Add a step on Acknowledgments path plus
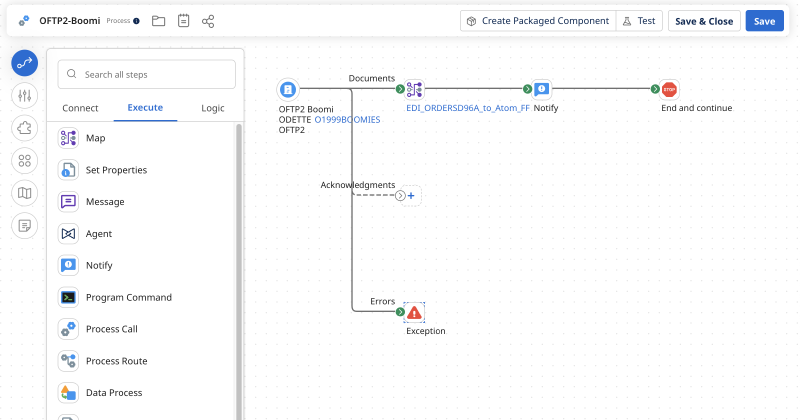800x420 pixels. (411, 195)
